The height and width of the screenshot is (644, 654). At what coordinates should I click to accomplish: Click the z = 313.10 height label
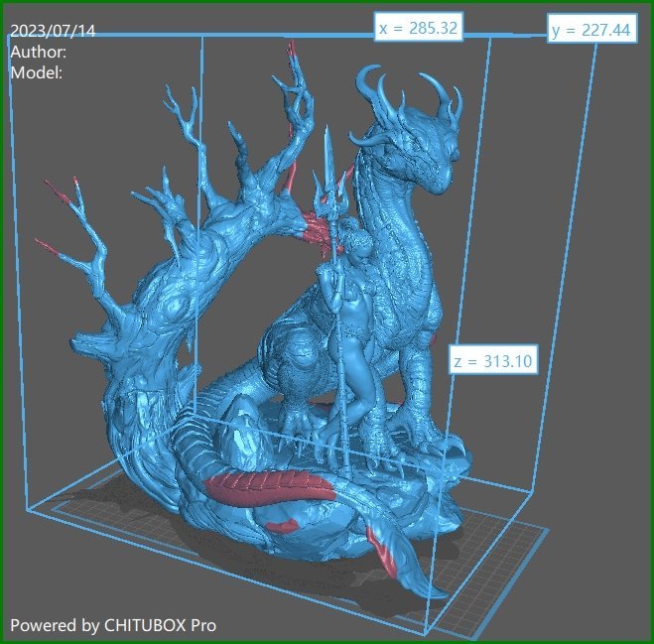491,359
